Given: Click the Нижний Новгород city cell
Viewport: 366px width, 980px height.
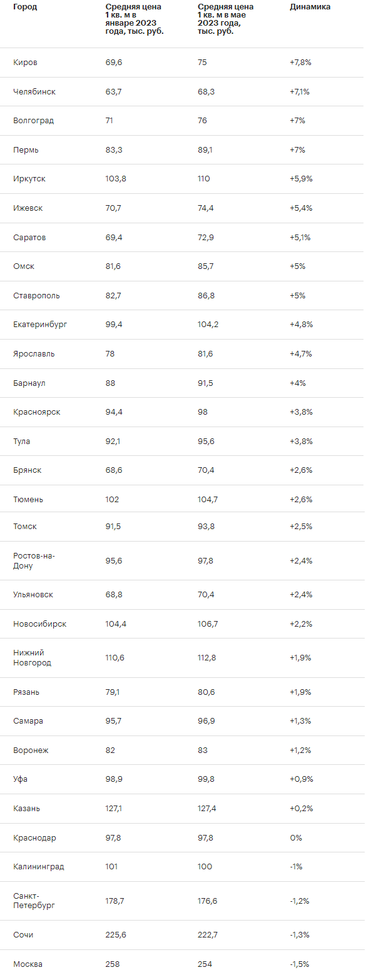Looking at the screenshot, I should point(32,658).
